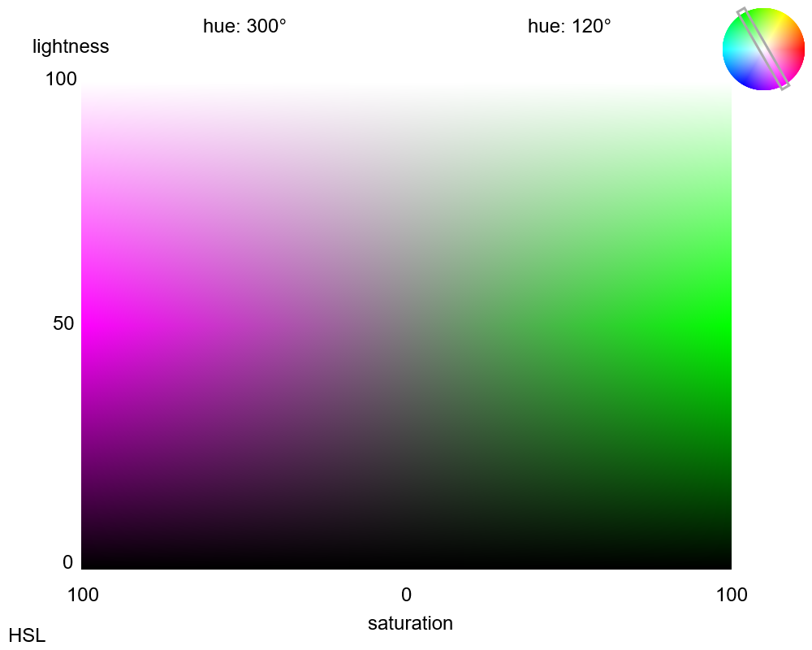Click the left saturation tick label "100"
This screenshot has height=650, width=812.
coord(83,595)
